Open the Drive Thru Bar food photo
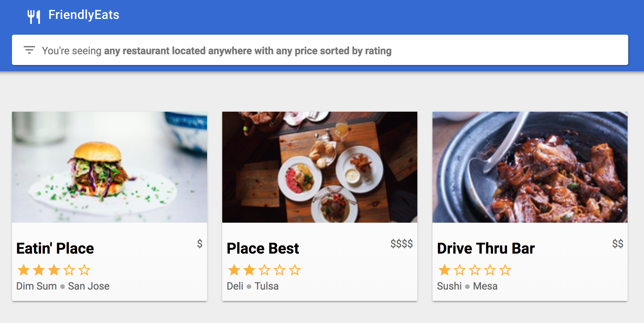Image resolution: width=644 pixels, height=323 pixels. 530,167
